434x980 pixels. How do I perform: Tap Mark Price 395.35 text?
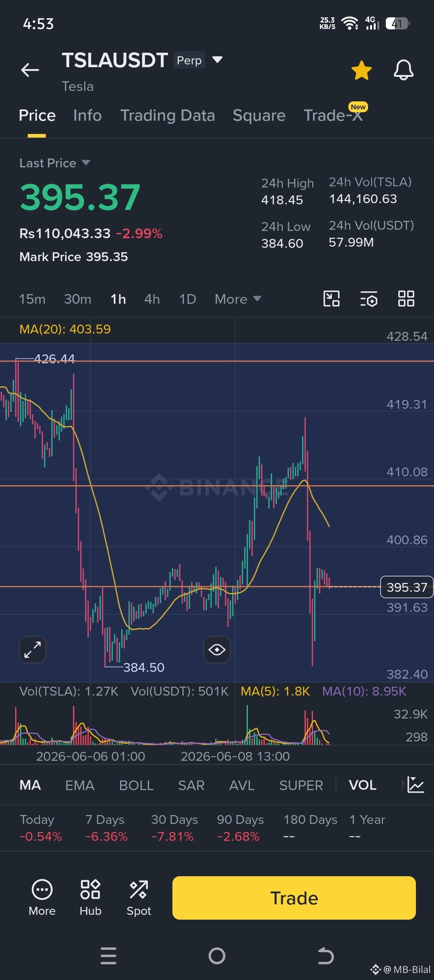(74, 257)
